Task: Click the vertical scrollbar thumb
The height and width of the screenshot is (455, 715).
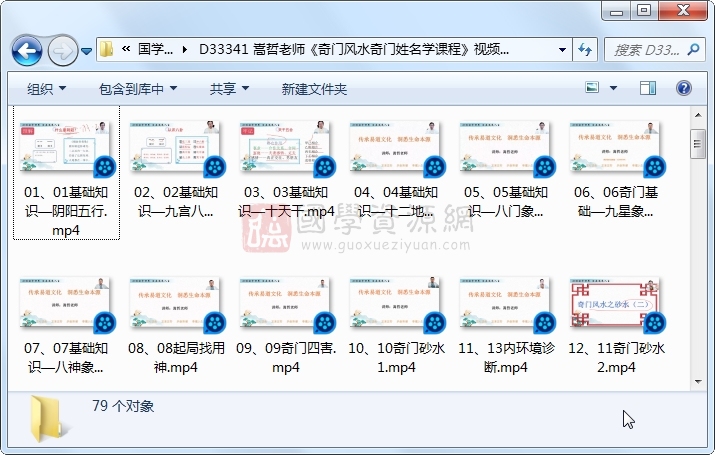Action: [x=698, y=144]
